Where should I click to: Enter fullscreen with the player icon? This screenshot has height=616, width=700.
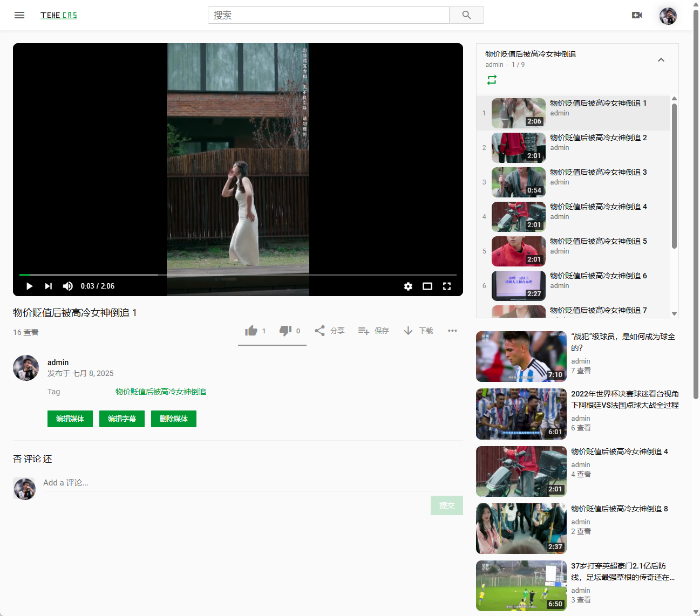[447, 286]
